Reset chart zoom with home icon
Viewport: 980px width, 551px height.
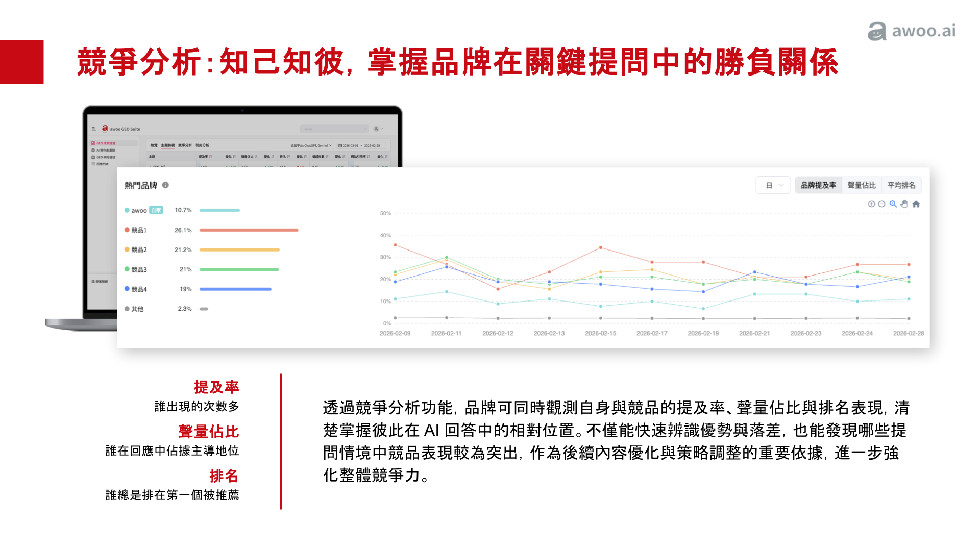(x=916, y=204)
